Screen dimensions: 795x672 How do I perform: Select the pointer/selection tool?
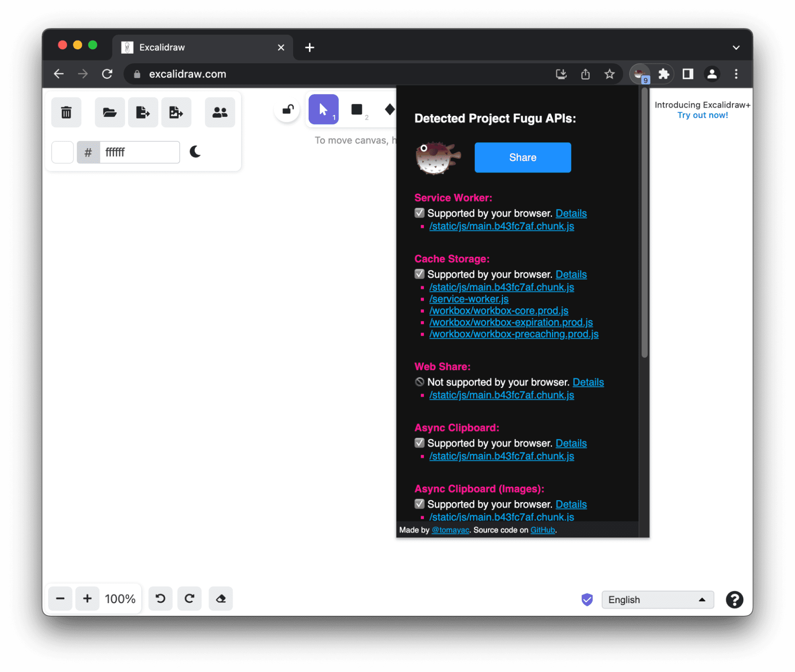[x=323, y=109]
